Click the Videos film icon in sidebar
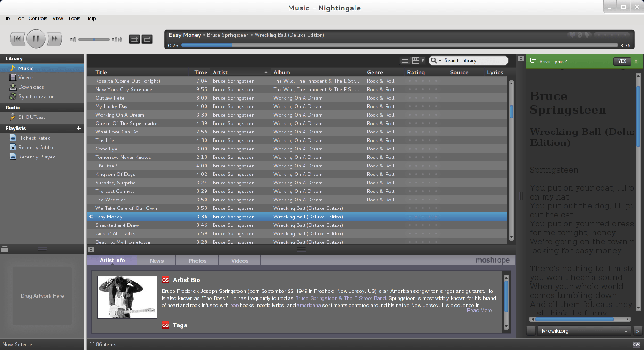This screenshot has height=350, width=644. tap(13, 78)
